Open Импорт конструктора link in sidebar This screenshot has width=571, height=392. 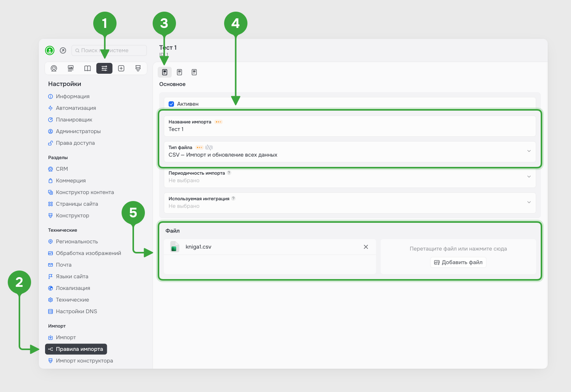click(84, 361)
